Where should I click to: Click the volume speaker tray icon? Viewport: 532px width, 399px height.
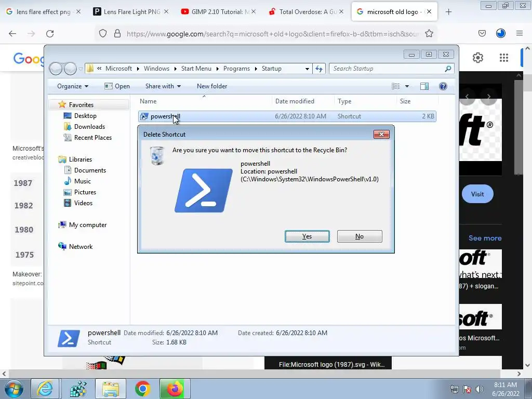point(480,389)
